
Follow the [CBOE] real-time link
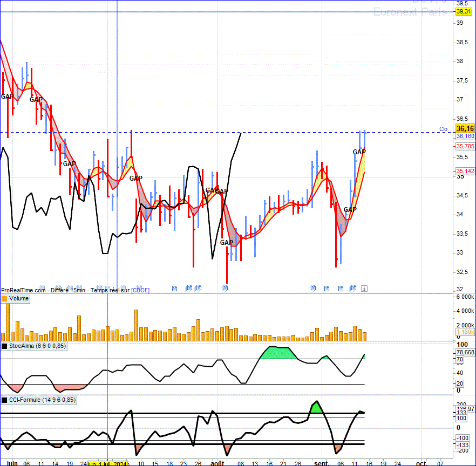(x=140, y=290)
